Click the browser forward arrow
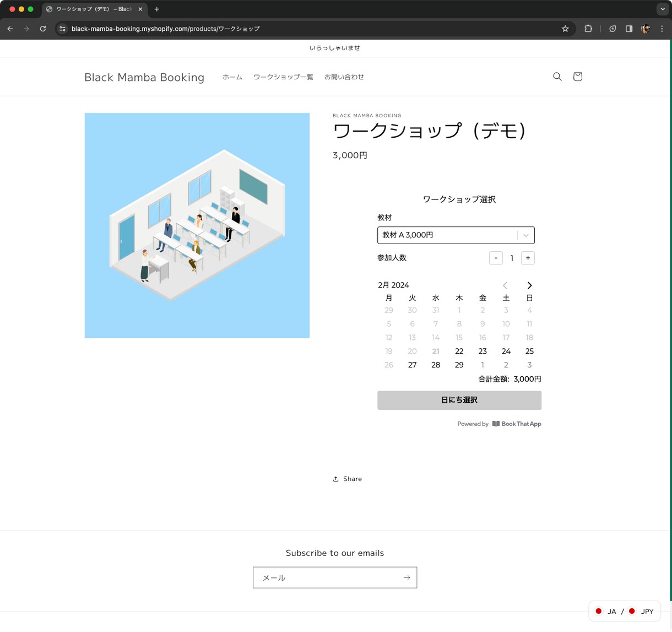Image resolution: width=672 pixels, height=632 pixels. point(26,29)
